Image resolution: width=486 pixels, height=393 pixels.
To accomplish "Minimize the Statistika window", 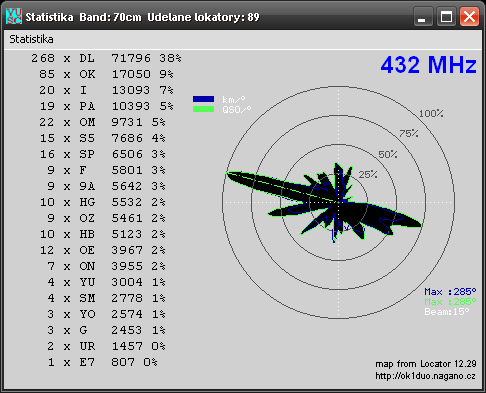I will (423, 16).
